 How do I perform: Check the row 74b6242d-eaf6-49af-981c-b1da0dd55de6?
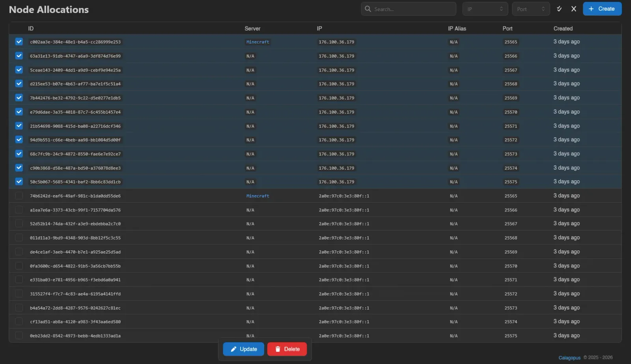[19, 196]
